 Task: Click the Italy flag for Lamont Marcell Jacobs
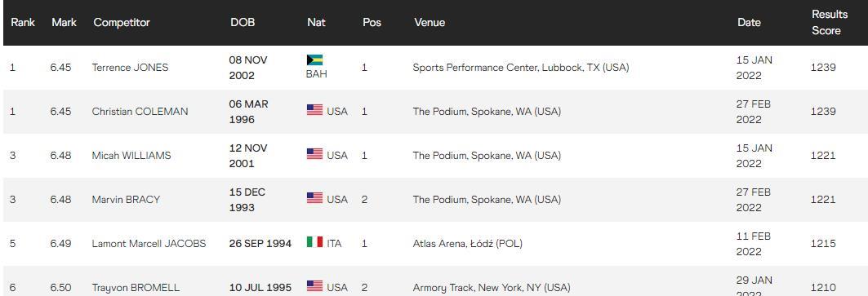tap(314, 242)
